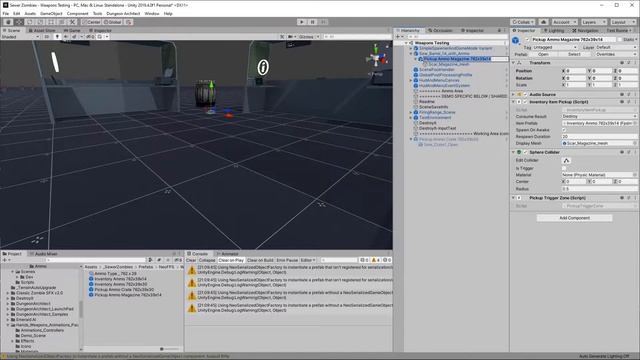Image resolution: width=640 pixels, height=360 pixels.
Task: Open the File menu
Action: [x=6, y=13]
